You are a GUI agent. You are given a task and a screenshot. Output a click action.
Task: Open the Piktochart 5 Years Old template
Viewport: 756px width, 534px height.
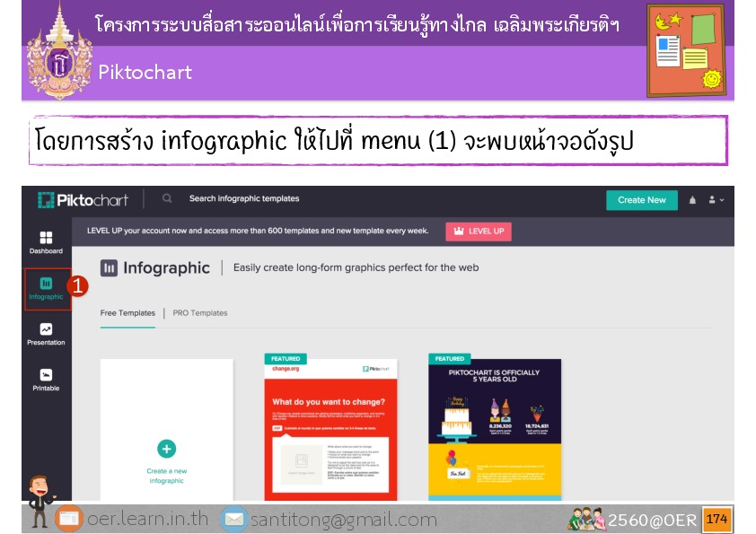(495, 428)
